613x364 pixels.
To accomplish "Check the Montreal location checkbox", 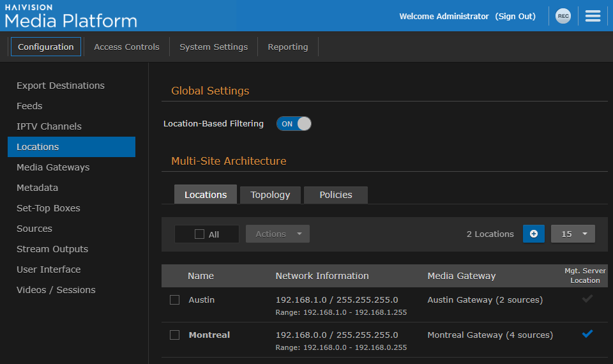I will pos(174,335).
